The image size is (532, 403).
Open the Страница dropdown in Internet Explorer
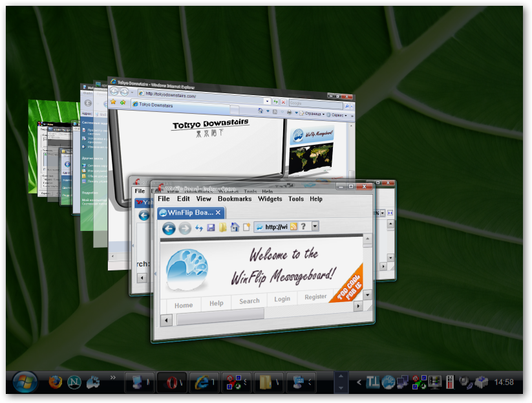[x=312, y=113]
